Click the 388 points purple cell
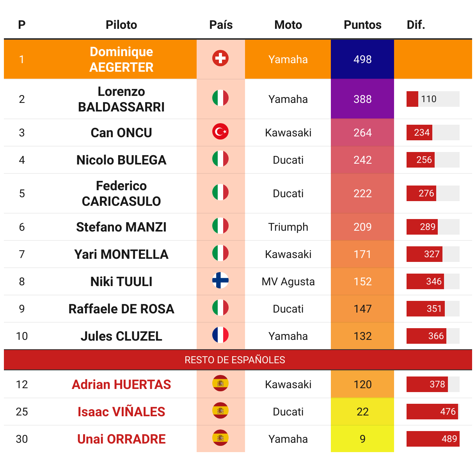 tap(362, 99)
